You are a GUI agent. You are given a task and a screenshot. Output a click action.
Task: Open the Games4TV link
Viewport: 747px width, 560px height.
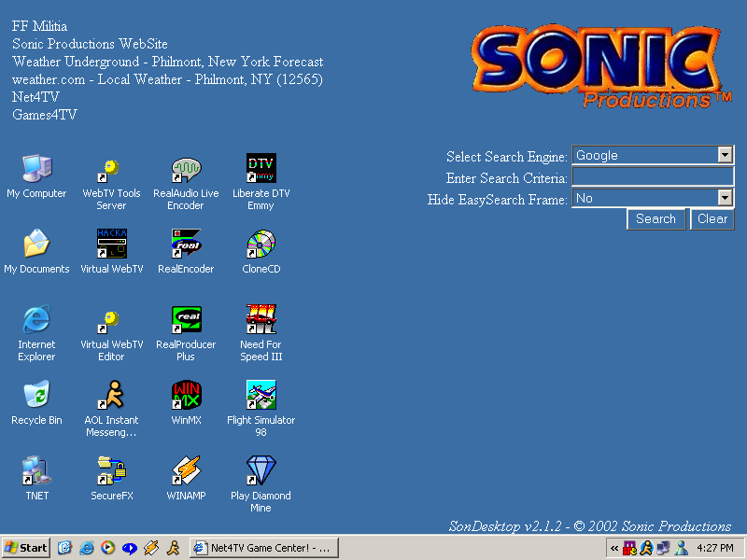(x=45, y=115)
